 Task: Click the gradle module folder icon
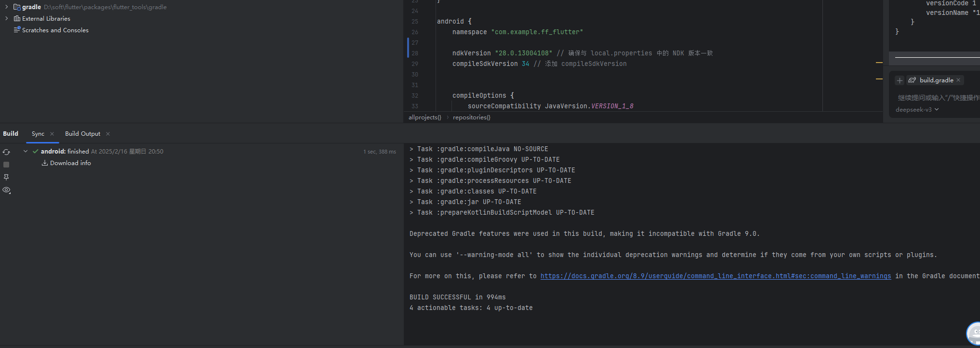click(x=17, y=7)
